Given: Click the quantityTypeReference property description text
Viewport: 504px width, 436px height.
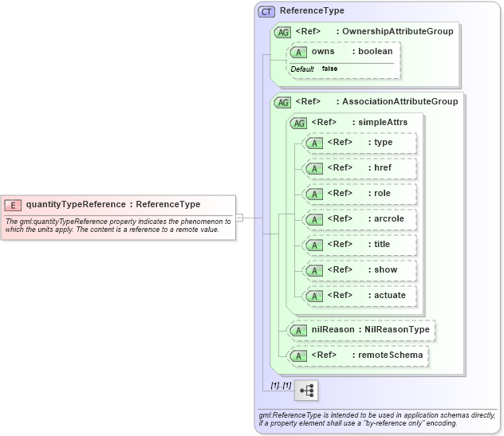Looking at the screenshot, I should [x=118, y=226].
